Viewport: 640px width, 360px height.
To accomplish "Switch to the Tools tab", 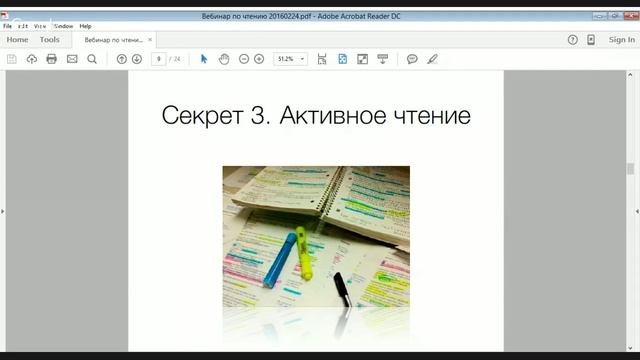I will [x=50, y=40].
